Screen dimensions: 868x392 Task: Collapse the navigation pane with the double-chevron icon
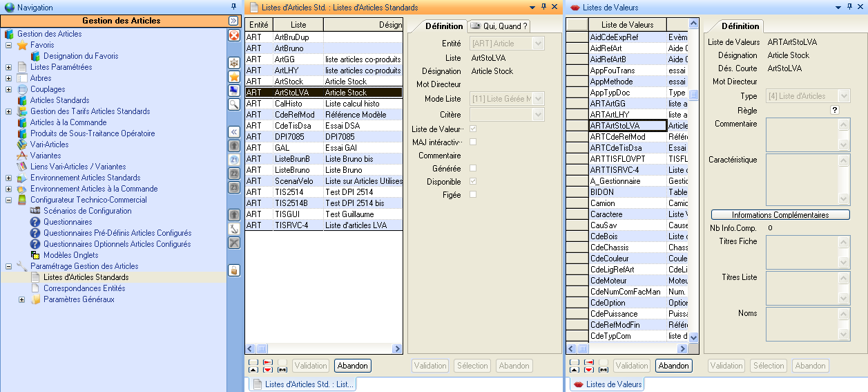[233, 21]
